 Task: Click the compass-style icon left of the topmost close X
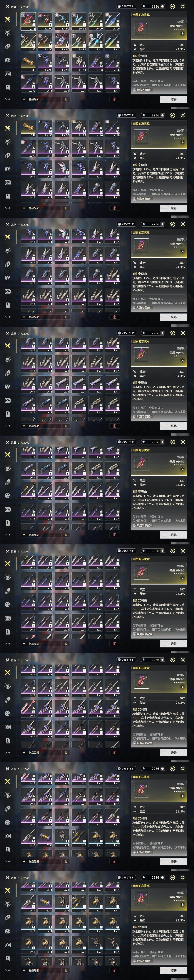(x=173, y=7)
